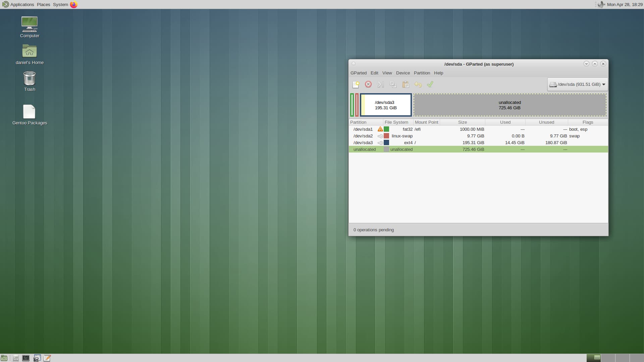Click the thin green sda1 bar in disk graphic
This screenshot has height=362, width=644.
[x=352, y=105]
